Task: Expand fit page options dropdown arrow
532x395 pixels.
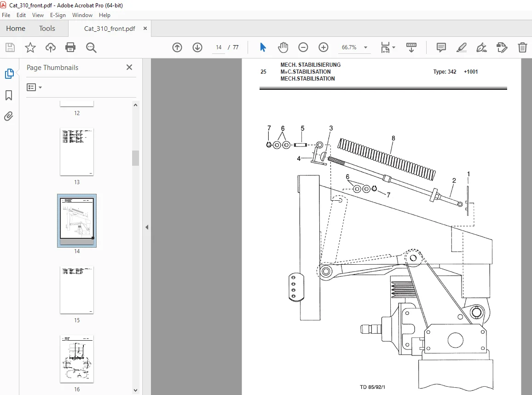Action: [x=393, y=47]
